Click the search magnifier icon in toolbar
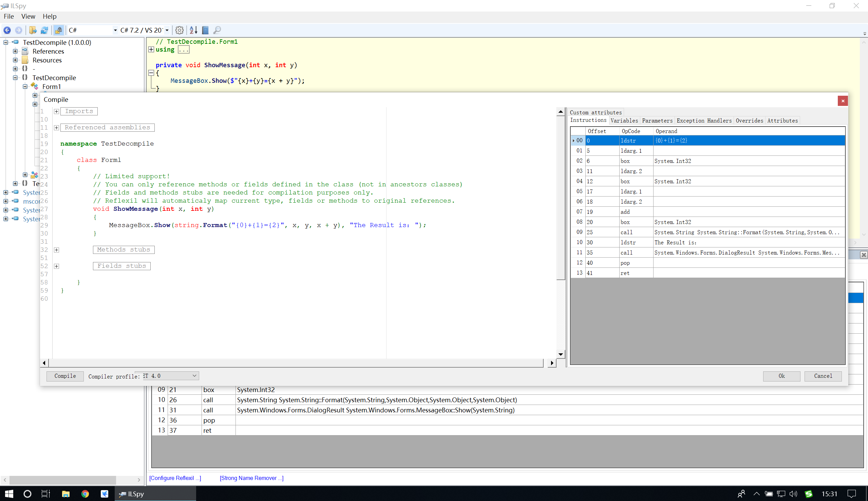 [218, 30]
